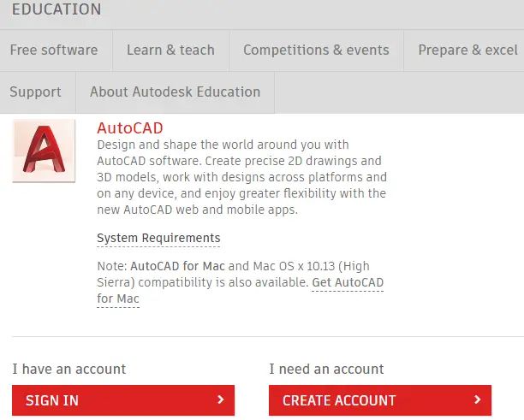Viewport: 524px width, 420px height.
Task: Click the bold 'AutoCAD for Mac' note text
Action: 177,266
